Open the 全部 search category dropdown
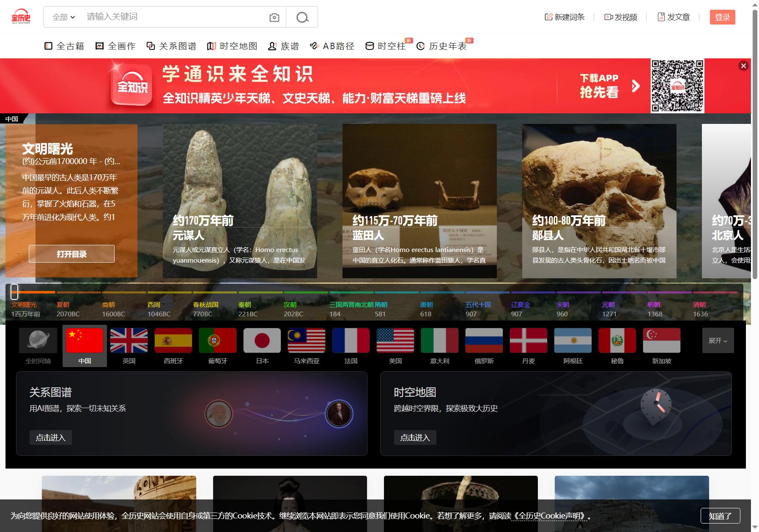This screenshot has width=759, height=532. coord(64,17)
